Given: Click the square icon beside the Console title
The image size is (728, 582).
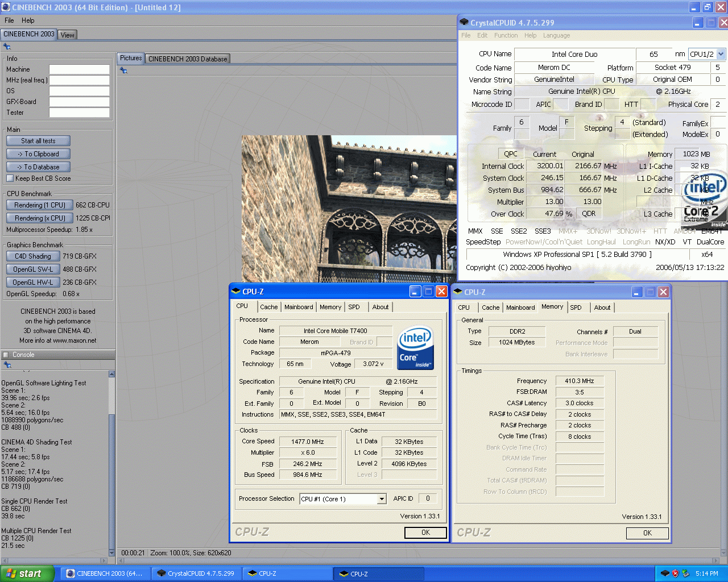Looking at the screenshot, I should point(6,355).
